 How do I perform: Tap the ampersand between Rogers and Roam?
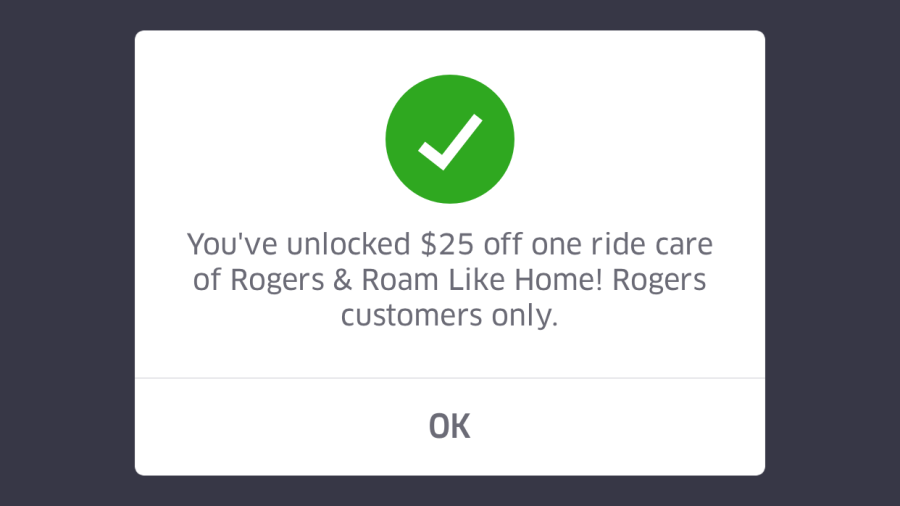click(342, 280)
